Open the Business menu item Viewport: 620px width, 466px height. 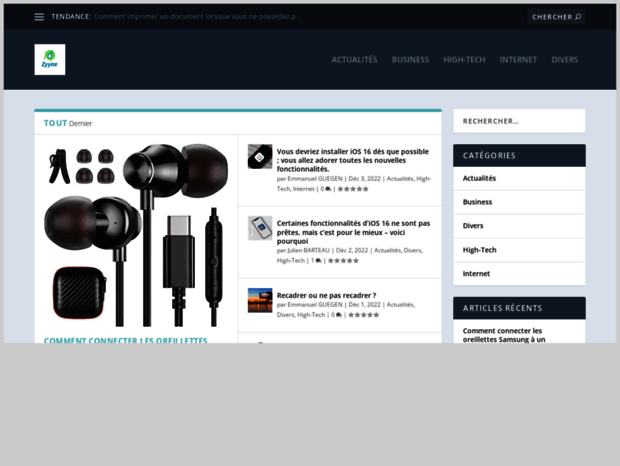click(410, 60)
